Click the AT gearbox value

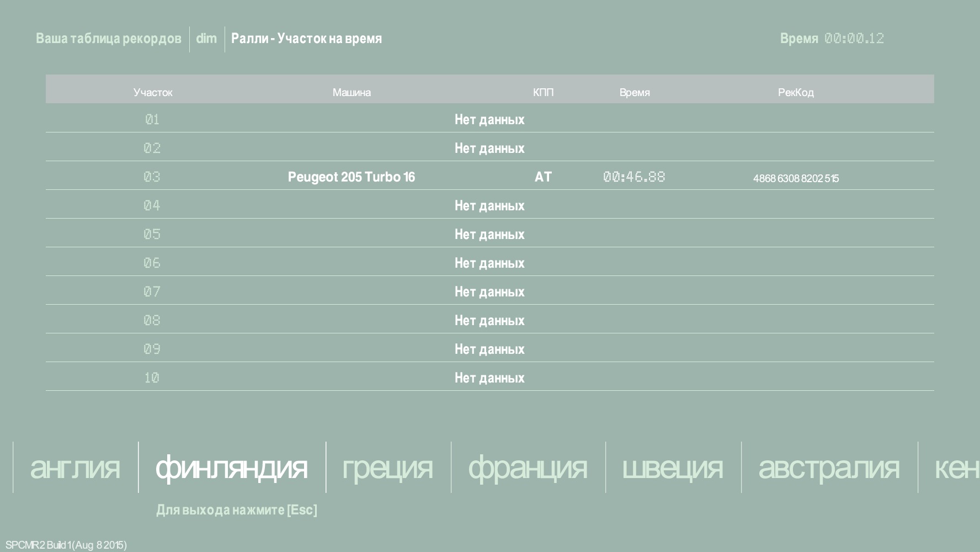click(x=543, y=177)
